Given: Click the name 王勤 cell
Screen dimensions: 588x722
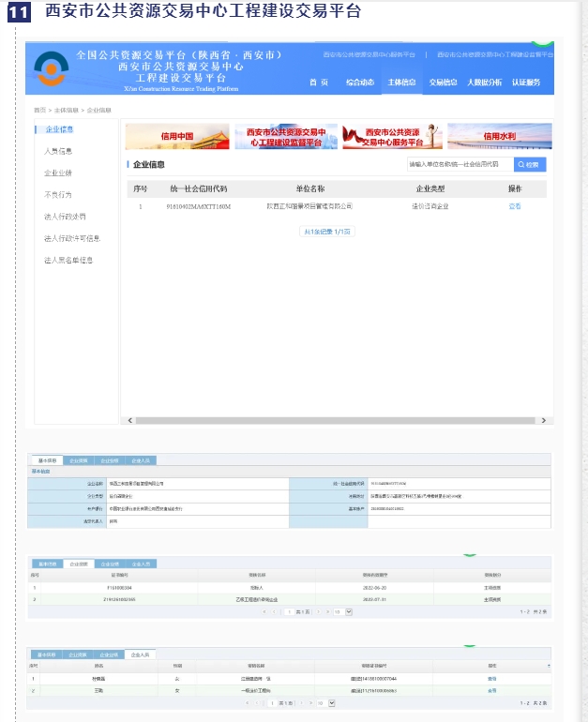Looking at the screenshot, I should [98, 691].
